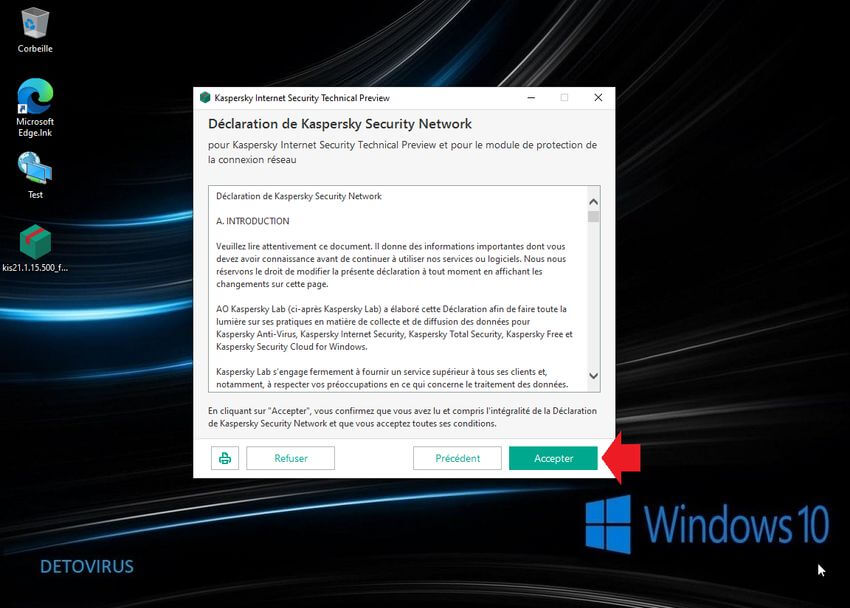Click the paragraph starting 'Kaspersky Lab s'engage fermement'
This screenshot has width=850, height=608.
392,378
